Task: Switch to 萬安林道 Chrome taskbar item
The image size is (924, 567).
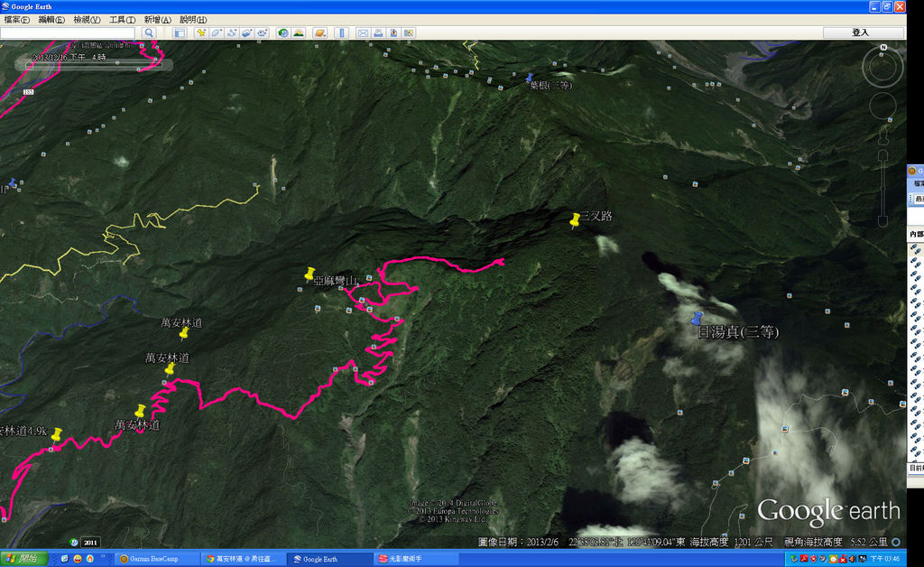Action: (242, 559)
